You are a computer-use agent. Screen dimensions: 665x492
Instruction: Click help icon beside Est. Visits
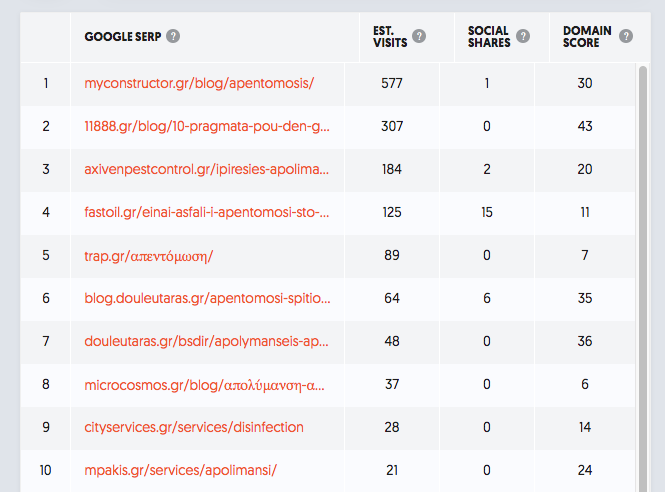pyautogui.click(x=419, y=37)
